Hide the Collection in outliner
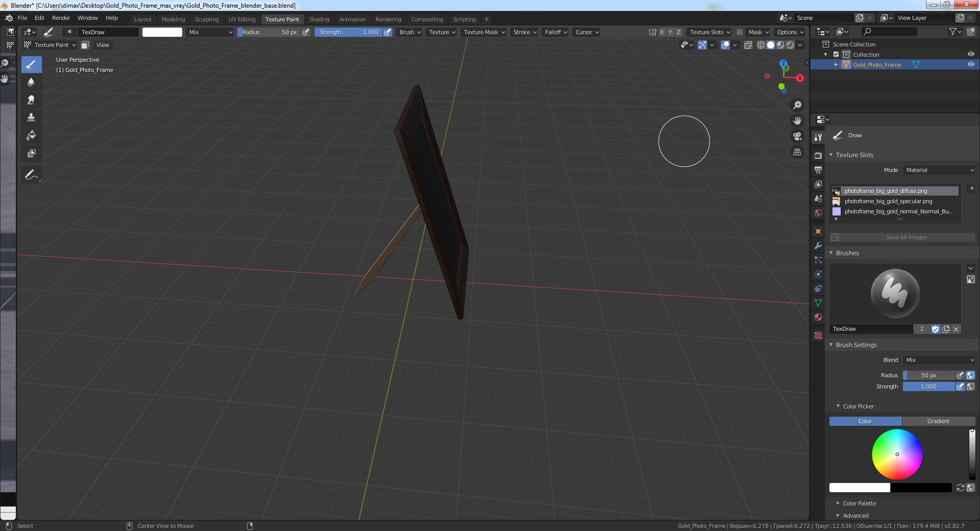The image size is (980, 531). pos(971,54)
